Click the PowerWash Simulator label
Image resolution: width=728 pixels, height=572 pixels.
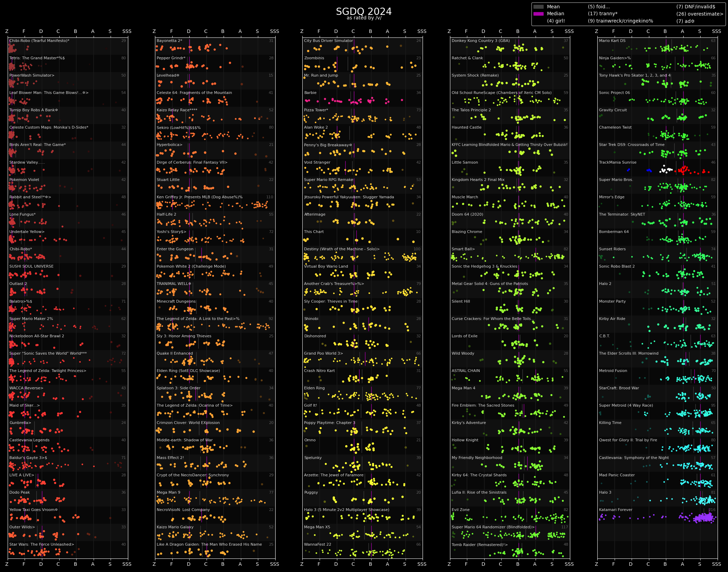(32, 75)
